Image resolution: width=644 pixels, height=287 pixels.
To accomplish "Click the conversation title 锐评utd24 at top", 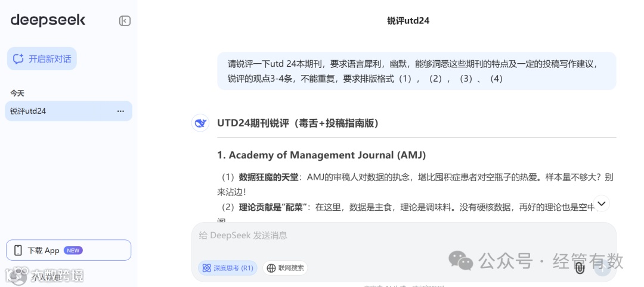I will pos(408,21).
